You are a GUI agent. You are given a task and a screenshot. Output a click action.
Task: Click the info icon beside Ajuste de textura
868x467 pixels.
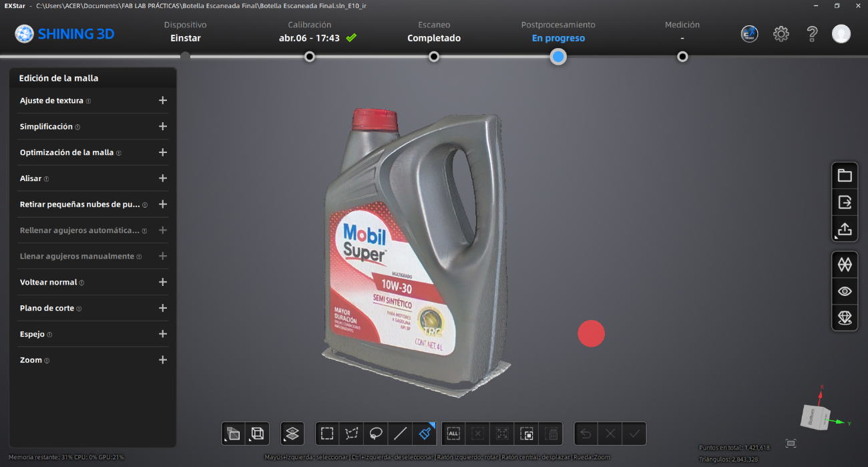click(x=88, y=101)
